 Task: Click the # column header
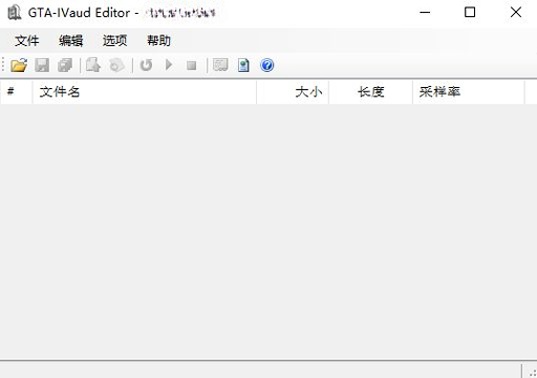[16, 92]
